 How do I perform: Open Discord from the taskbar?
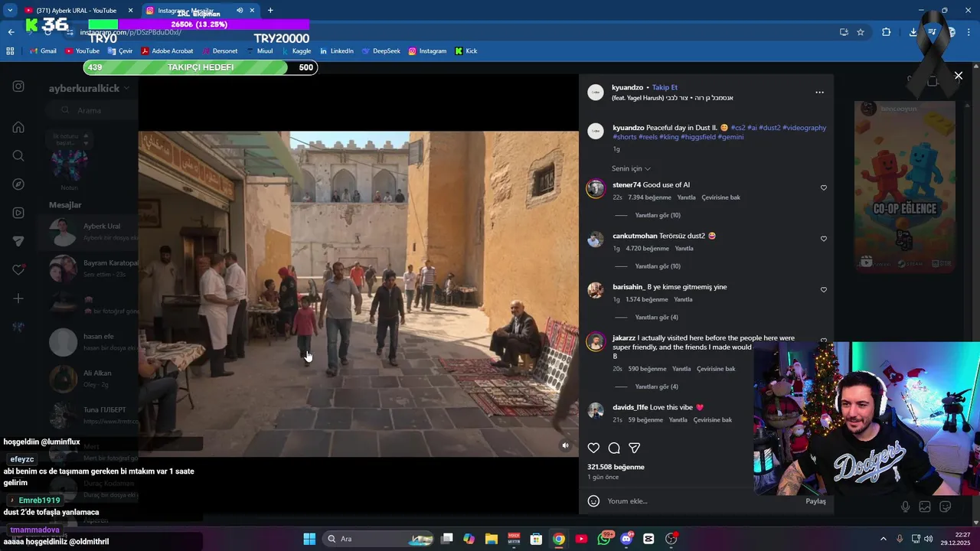(x=626, y=539)
